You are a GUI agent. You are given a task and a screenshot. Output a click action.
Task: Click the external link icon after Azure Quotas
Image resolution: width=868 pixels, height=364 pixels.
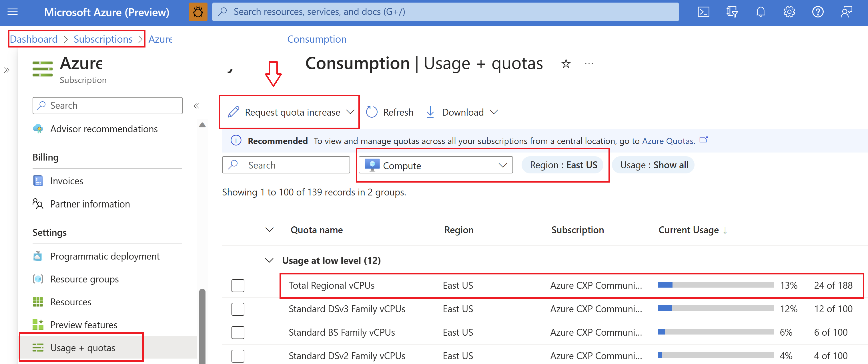click(704, 140)
